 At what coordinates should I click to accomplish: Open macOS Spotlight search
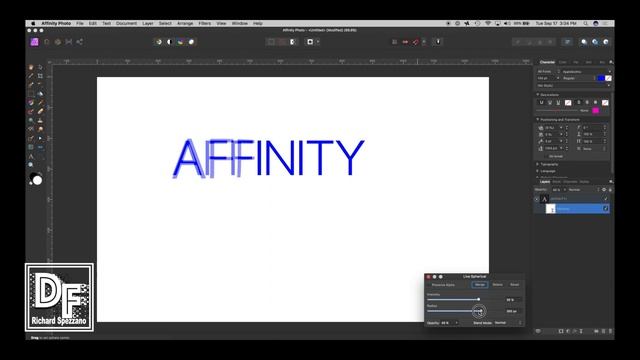[x=586, y=24]
